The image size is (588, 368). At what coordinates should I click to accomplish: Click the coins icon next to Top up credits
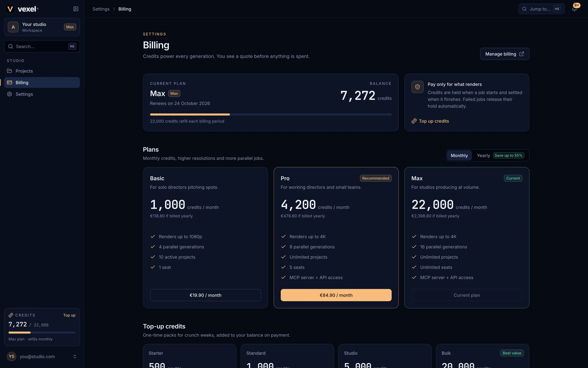click(x=414, y=121)
